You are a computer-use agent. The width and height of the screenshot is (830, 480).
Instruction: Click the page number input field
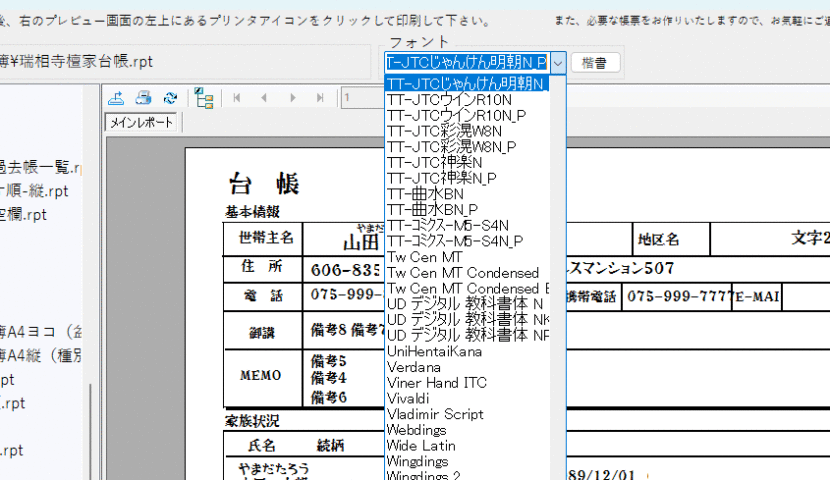(x=360, y=98)
